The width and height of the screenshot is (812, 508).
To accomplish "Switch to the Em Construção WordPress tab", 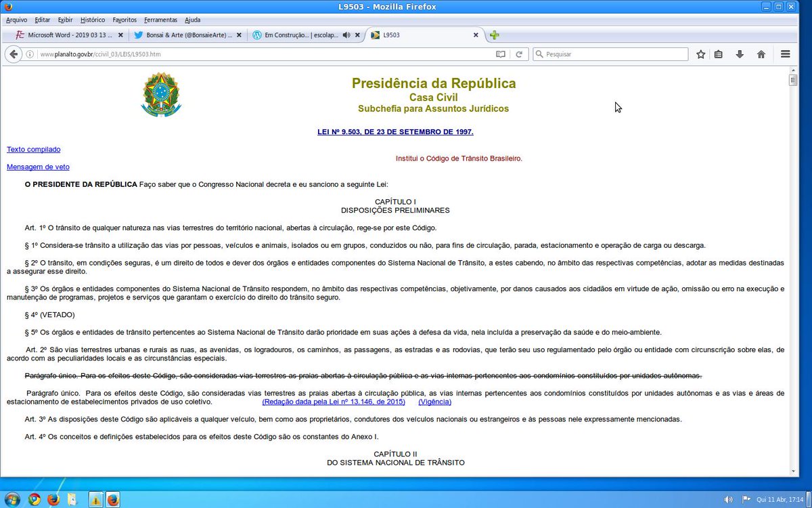I will click(x=306, y=35).
